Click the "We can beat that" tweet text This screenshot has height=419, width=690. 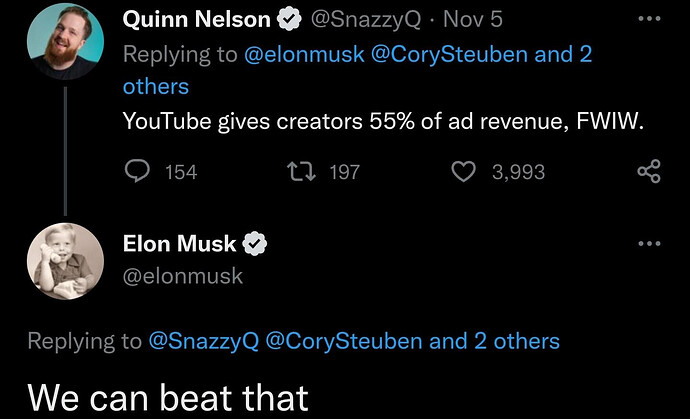(x=168, y=398)
